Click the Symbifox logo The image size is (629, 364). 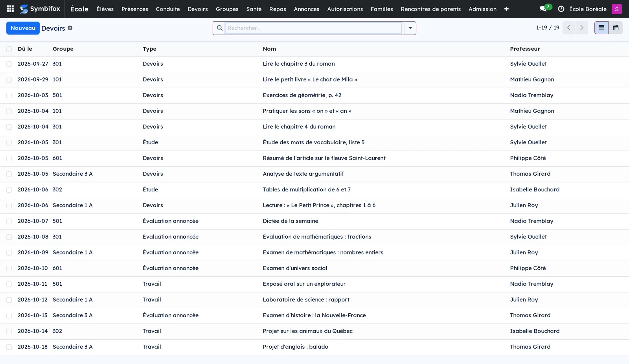point(40,9)
